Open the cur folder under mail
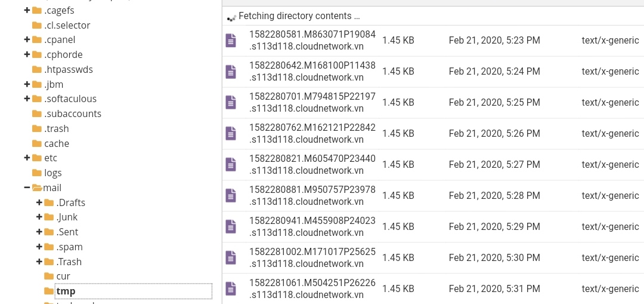Screen dimensions: 644x304 pos(63,277)
